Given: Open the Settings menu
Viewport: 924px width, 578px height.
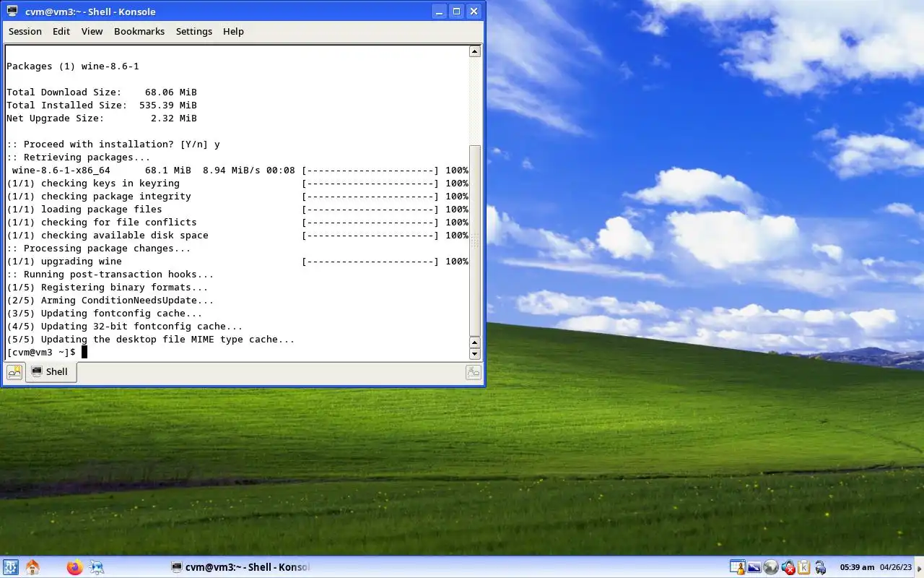Looking at the screenshot, I should pyautogui.click(x=194, y=31).
